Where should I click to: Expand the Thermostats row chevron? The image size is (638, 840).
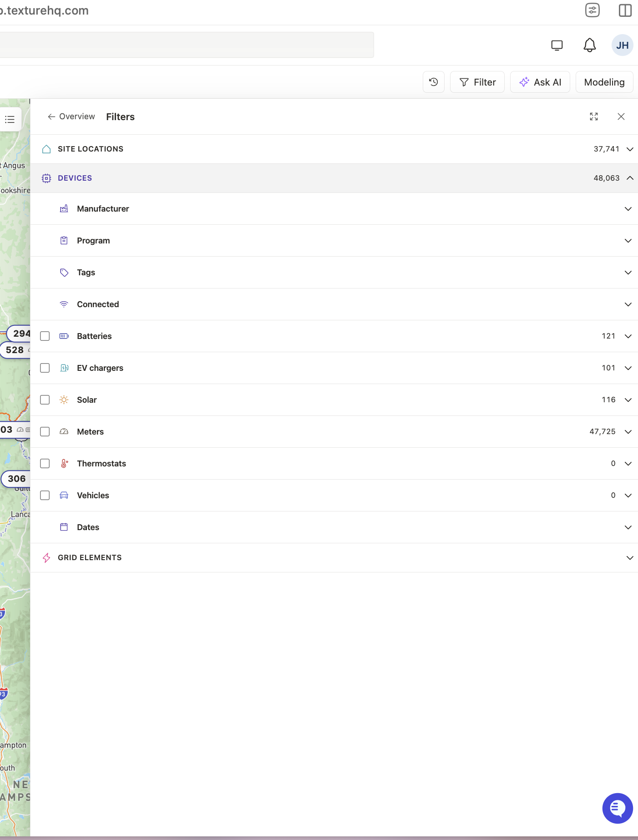(x=628, y=463)
